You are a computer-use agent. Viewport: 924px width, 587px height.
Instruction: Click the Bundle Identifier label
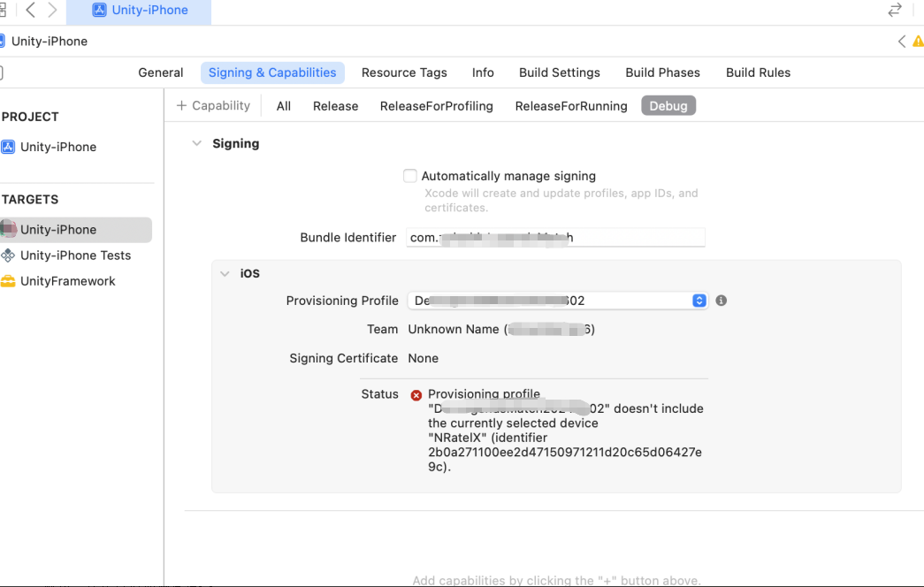(x=347, y=238)
